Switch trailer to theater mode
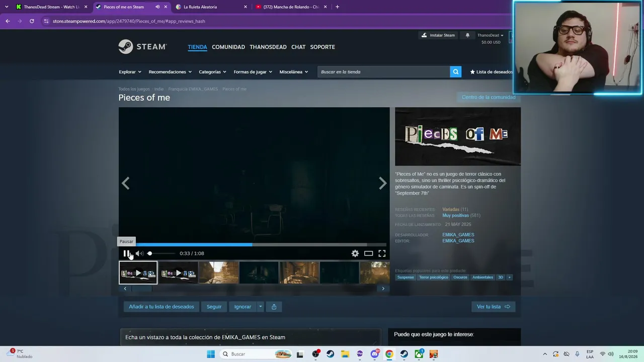 click(369, 253)
